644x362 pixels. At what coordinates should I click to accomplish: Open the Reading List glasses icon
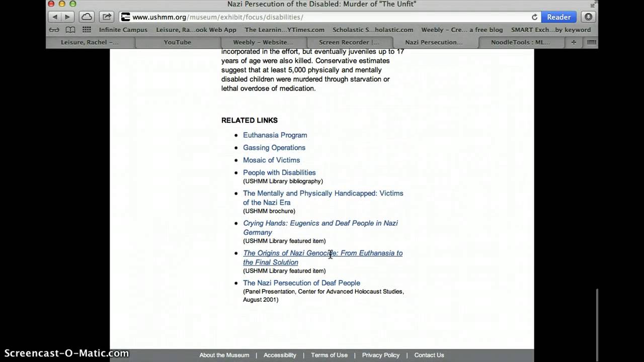tap(54, 30)
